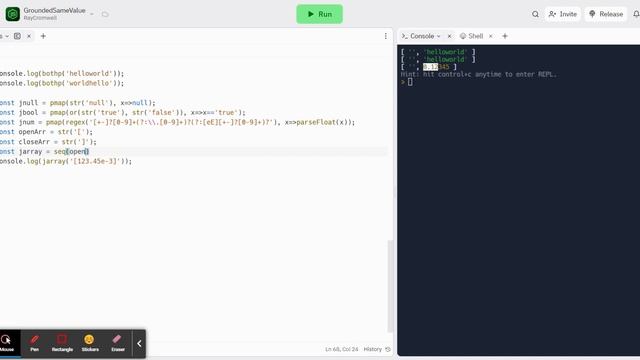This screenshot has width=640, height=360.
Task: Click the 'const openArr' code line
Action: point(46,132)
